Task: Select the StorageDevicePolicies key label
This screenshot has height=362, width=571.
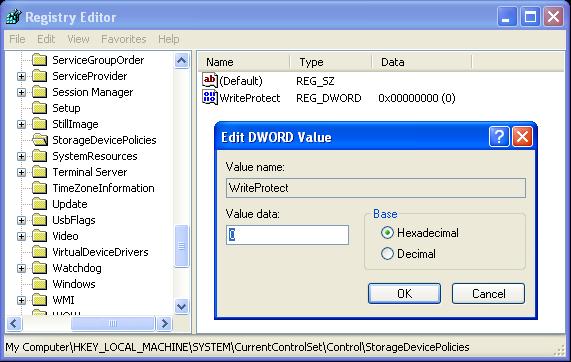Action: coord(104,140)
